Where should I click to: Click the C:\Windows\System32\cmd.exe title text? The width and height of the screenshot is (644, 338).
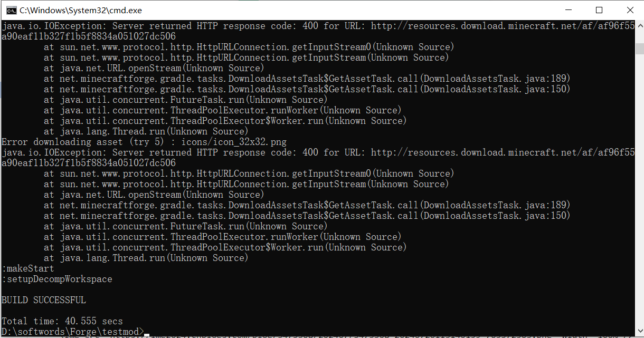[81, 10]
